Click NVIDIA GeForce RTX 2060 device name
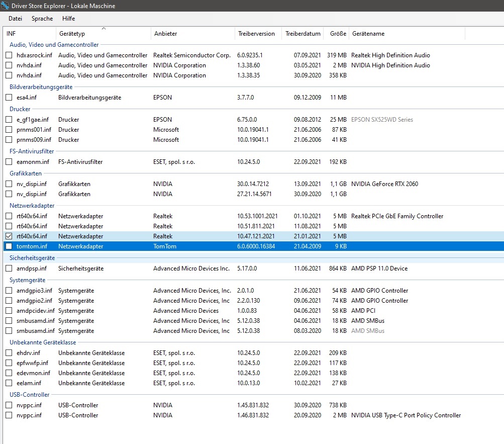 [384, 184]
